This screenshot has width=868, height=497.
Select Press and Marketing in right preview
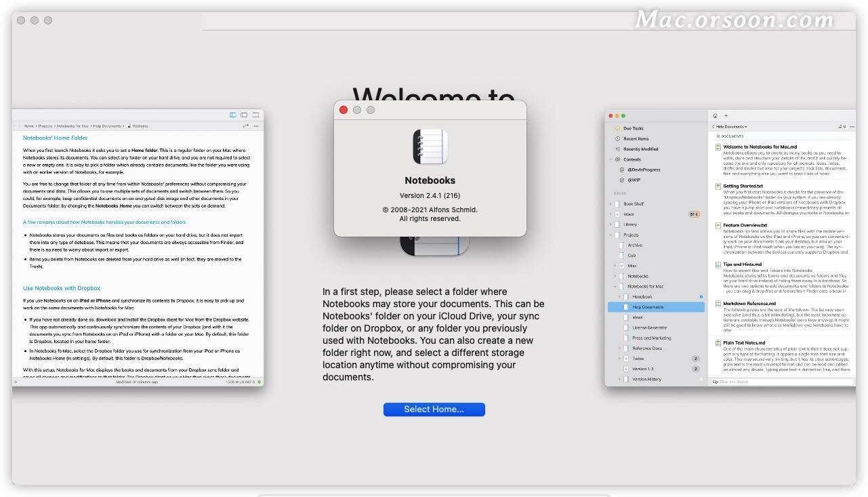pyautogui.click(x=651, y=338)
